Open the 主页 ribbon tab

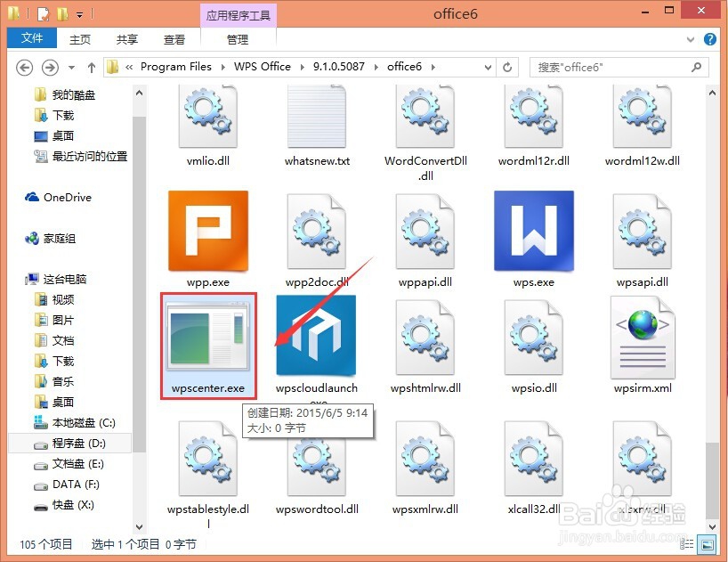pyautogui.click(x=80, y=39)
